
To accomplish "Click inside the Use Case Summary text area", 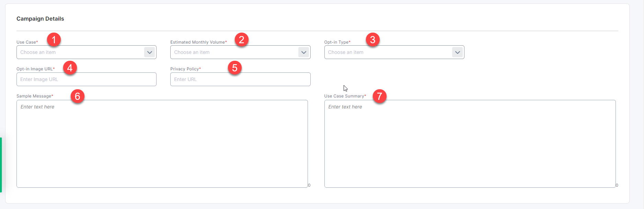I will click(x=470, y=143).
